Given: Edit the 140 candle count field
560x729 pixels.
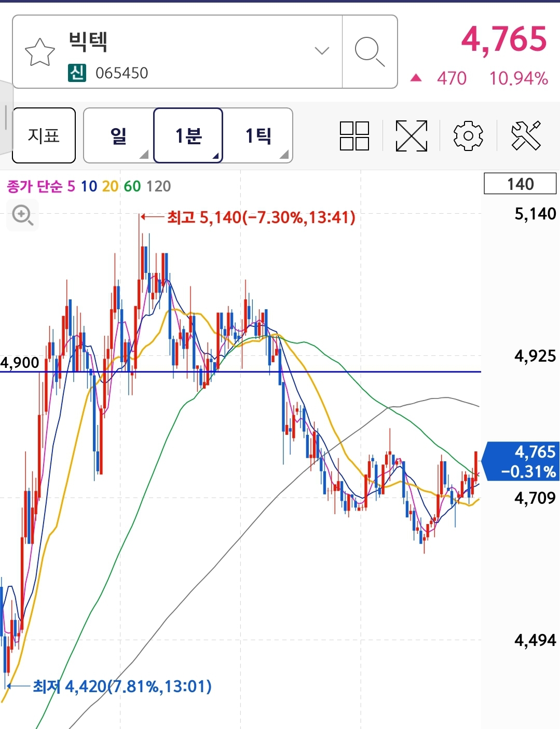Looking at the screenshot, I should click(x=520, y=184).
